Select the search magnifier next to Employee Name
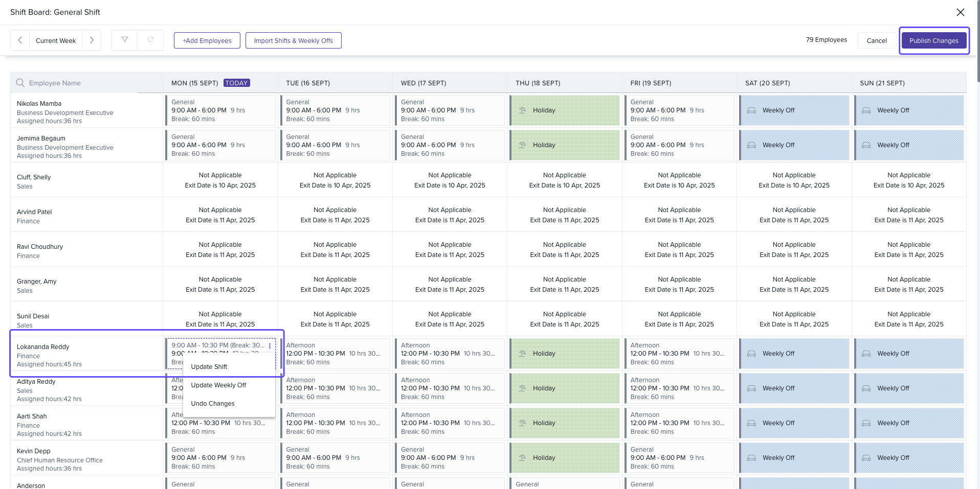 click(x=20, y=82)
